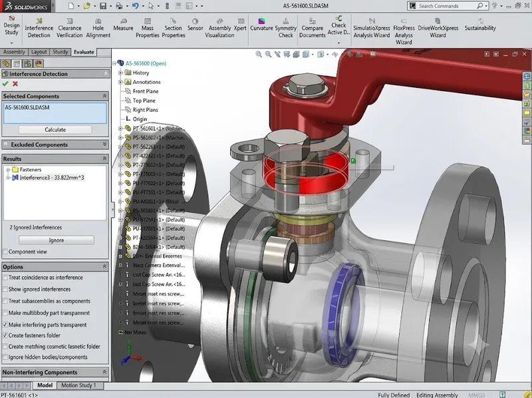Click the Print icon in the title toolbar
The height and width of the screenshot is (398, 532).
(x=119, y=6)
